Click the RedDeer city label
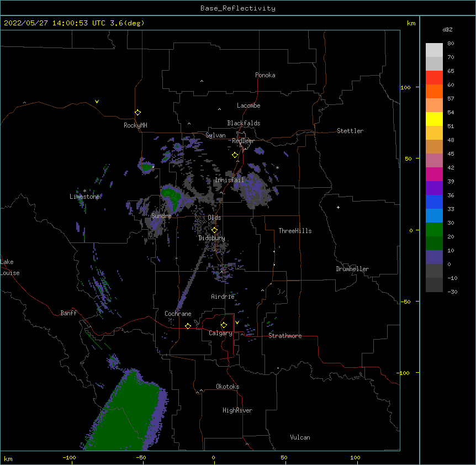The width and height of the screenshot is (476, 465). pyautogui.click(x=243, y=141)
